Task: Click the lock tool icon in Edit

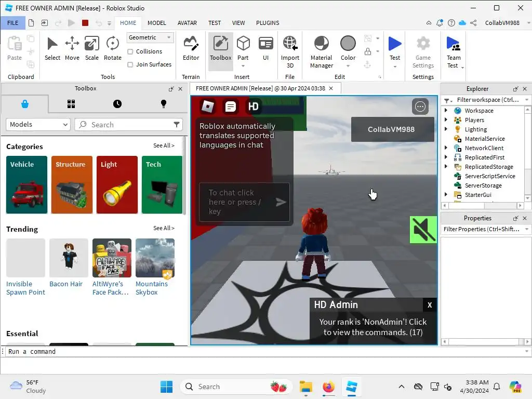Action: [367, 51]
